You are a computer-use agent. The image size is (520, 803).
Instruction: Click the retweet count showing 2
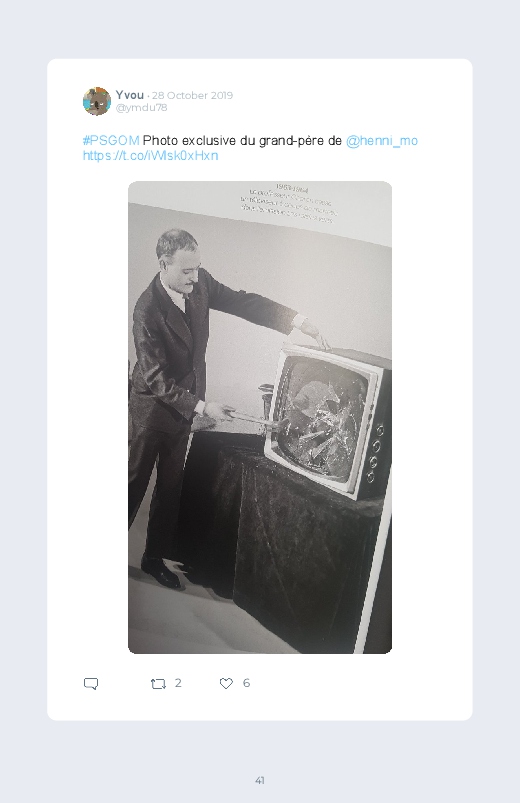pos(178,683)
